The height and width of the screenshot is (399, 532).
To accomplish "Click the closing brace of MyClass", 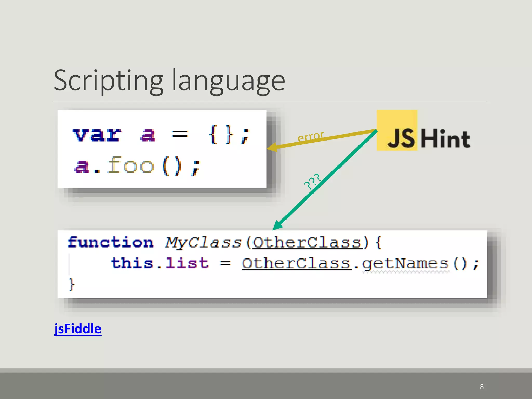I will [72, 285].
